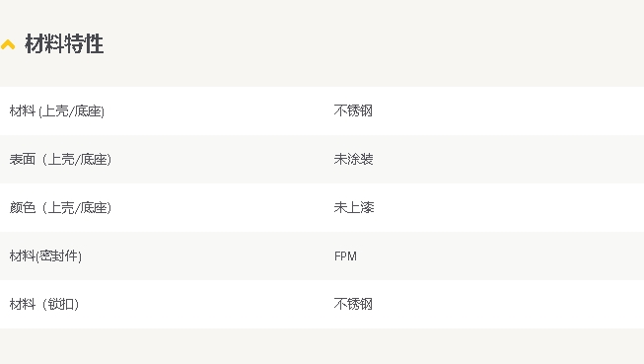
Task: Select the 表面（上壳/底座）label
Action: pos(60,160)
